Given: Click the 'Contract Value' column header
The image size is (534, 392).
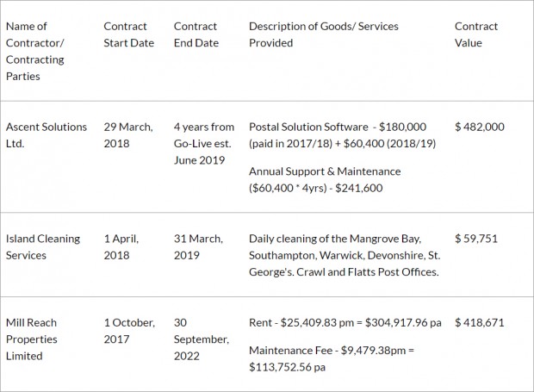Looking at the screenshot, I should [476, 34].
